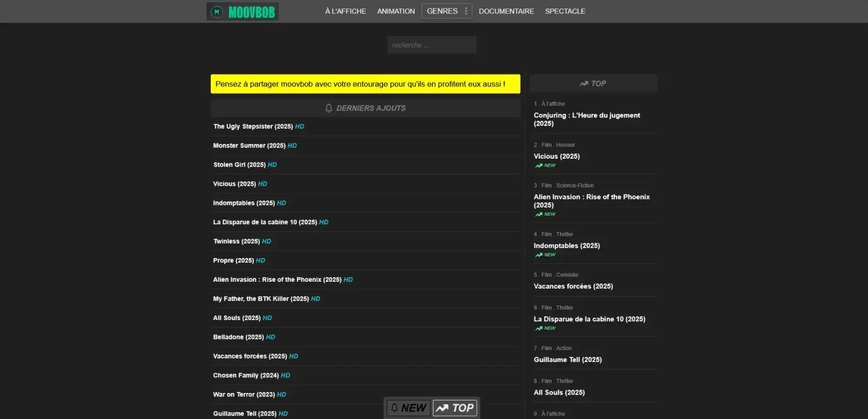Screen dimensions: 868x419
Task: Click the TOP panel header
Action: (593, 84)
